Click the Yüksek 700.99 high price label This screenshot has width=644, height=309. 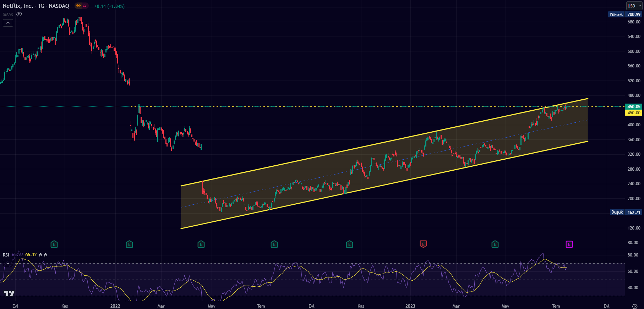click(x=625, y=15)
